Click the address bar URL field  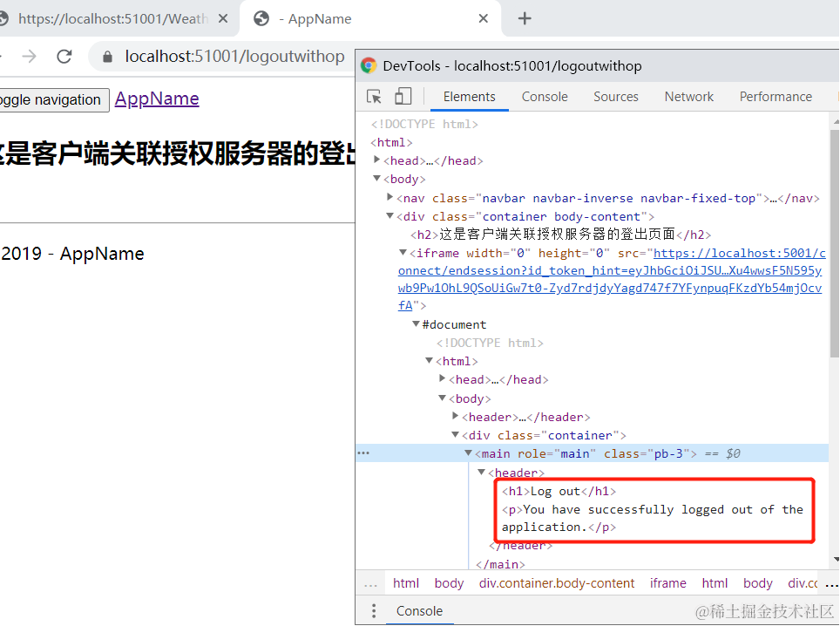(234, 57)
